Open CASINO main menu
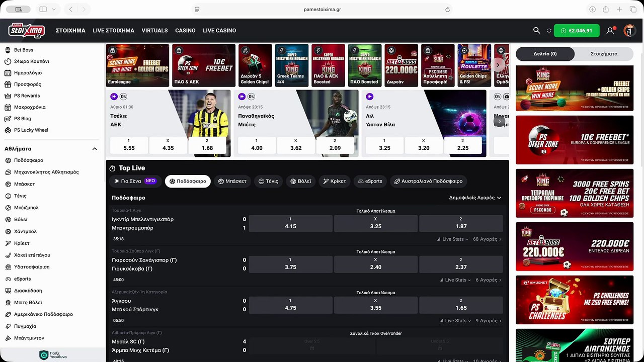 [185, 31]
